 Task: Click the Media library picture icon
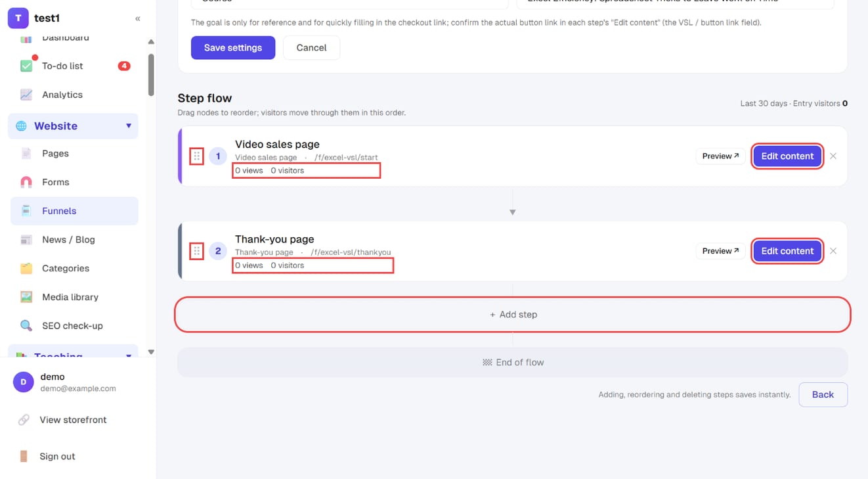[x=26, y=297]
